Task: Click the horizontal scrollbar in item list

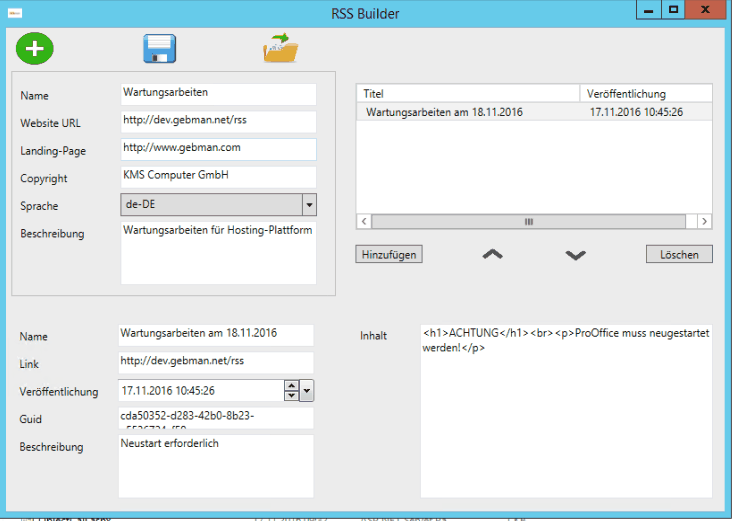Action: coord(529,221)
